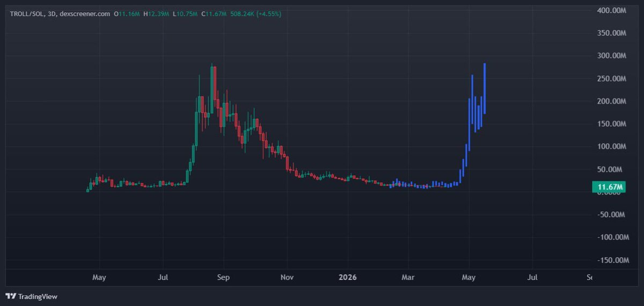Click the Mar label on time axis

tap(408, 278)
